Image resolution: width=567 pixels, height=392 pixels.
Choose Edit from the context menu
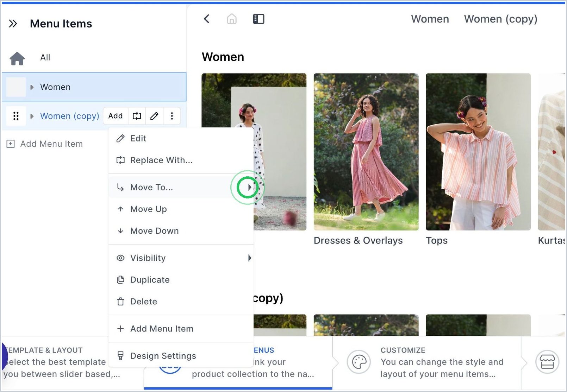pyautogui.click(x=181, y=138)
